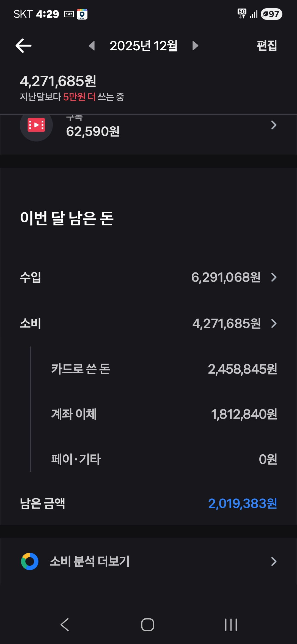297x644 pixels.
Task: Tap the back arrow at top left
Action: coord(23,46)
